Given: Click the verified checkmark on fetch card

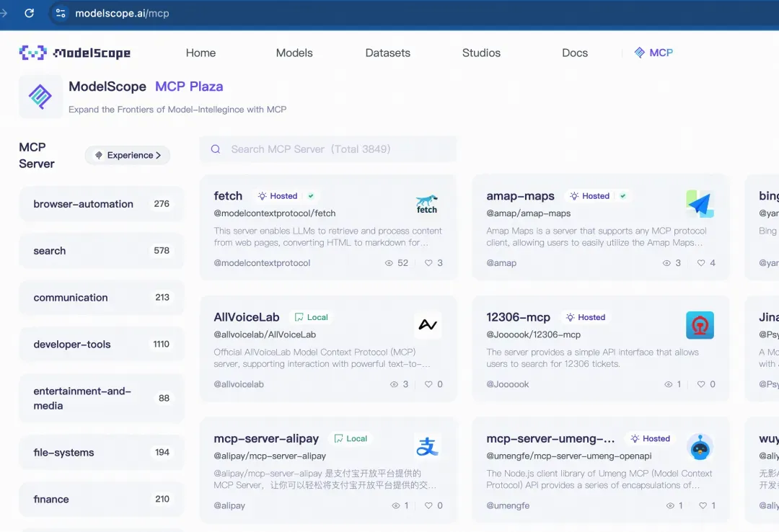Looking at the screenshot, I should 311,195.
